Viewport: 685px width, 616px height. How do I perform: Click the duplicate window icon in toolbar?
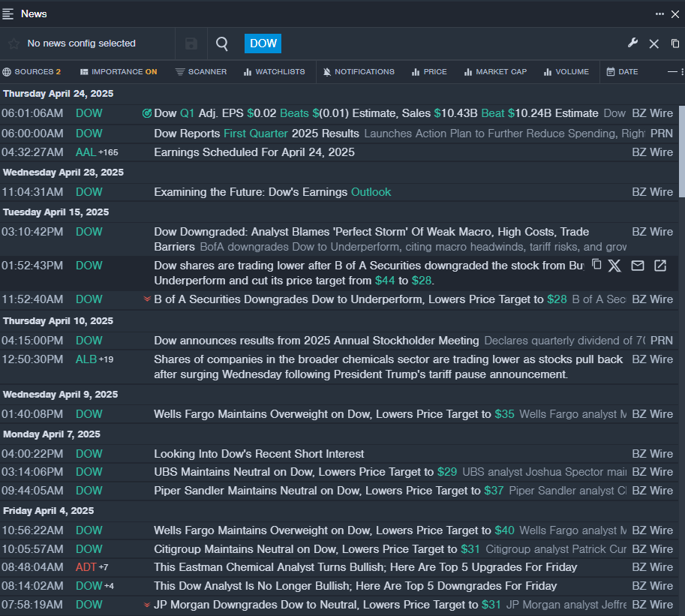pyautogui.click(x=675, y=44)
